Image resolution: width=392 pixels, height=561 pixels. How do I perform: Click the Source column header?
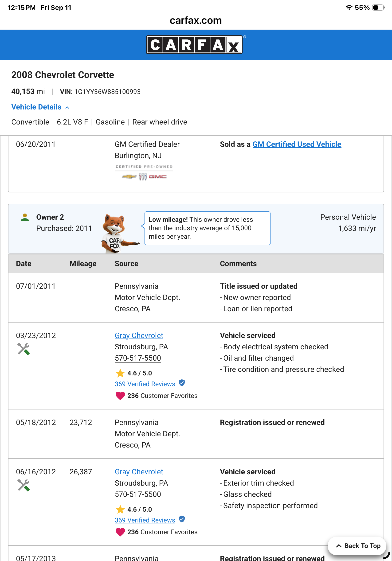126,264
